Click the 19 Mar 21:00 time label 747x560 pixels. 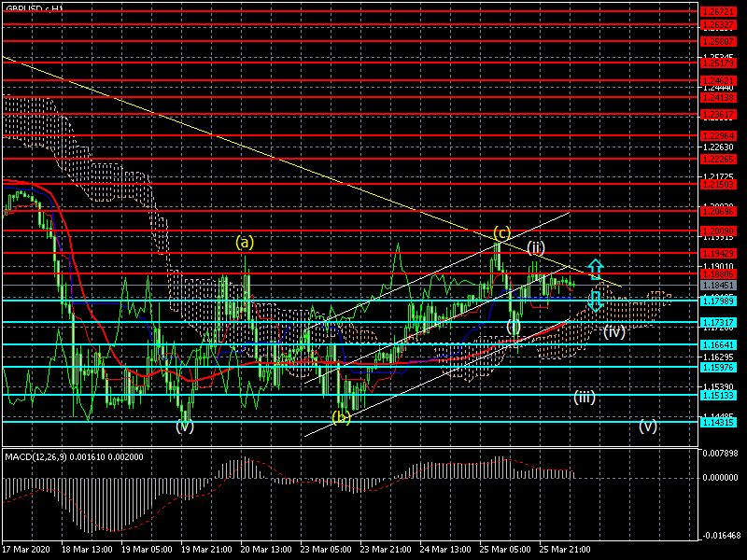click(x=206, y=549)
